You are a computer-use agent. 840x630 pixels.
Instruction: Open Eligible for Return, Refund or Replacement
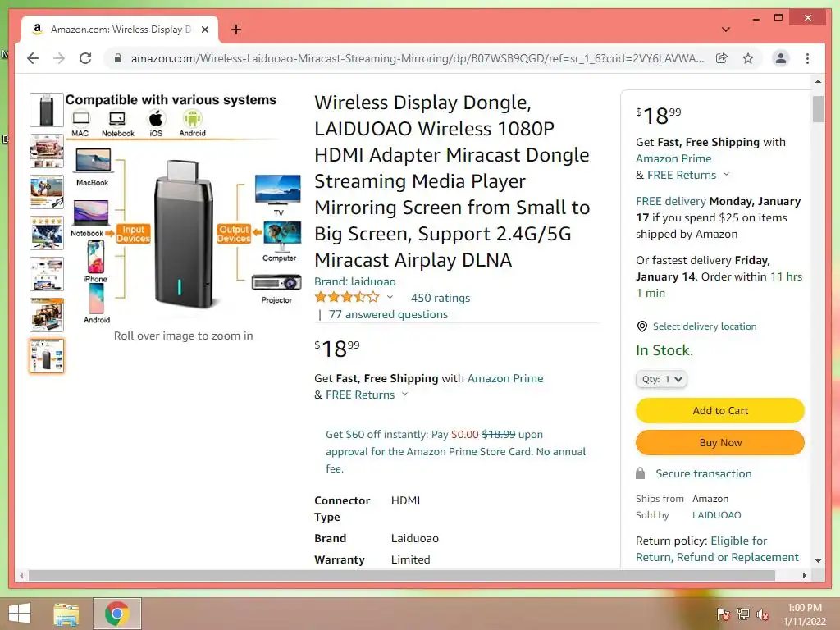pyautogui.click(x=717, y=549)
